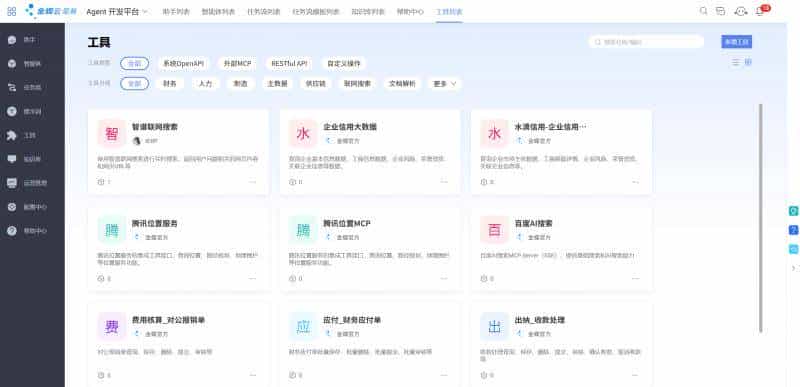Click the vertical scrollbar of tool list
This screenshot has width=800, height=387.
point(761,218)
